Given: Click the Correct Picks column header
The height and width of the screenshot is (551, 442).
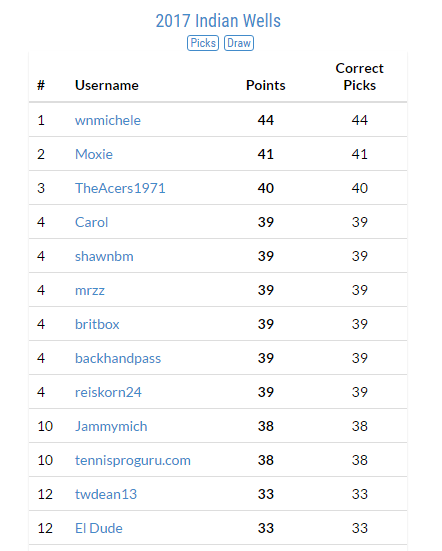Looking at the screenshot, I should click(359, 77).
